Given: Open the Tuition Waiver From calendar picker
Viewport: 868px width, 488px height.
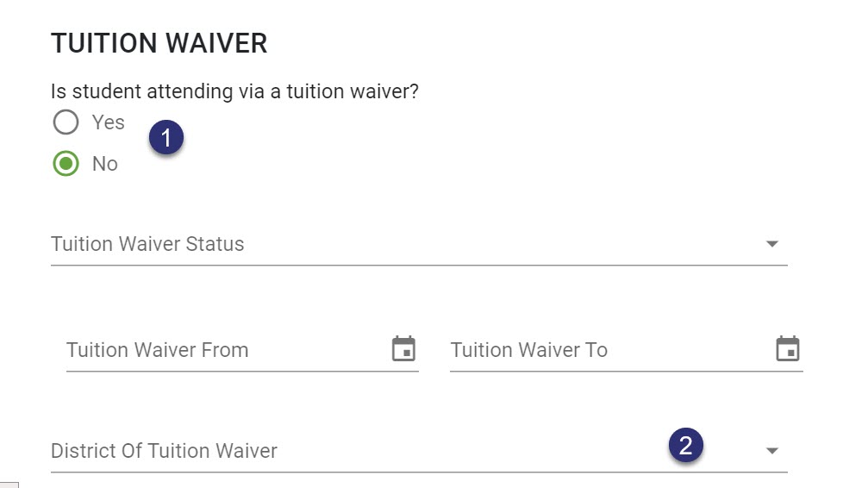Looking at the screenshot, I should point(403,349).
